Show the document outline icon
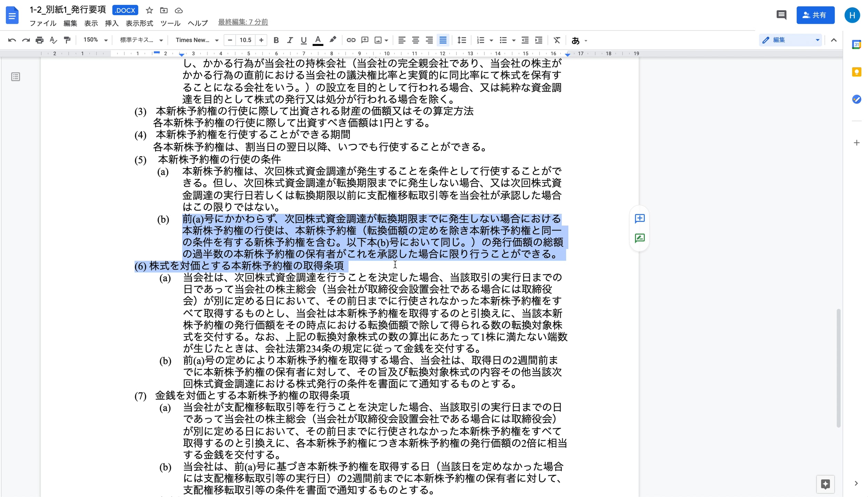Image resolution: width=868 pixels, height=497 pixels. pos(16,77)
